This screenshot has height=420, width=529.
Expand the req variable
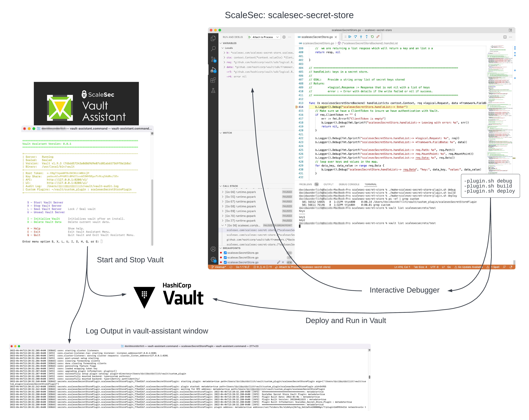click(x=224, y=62)
